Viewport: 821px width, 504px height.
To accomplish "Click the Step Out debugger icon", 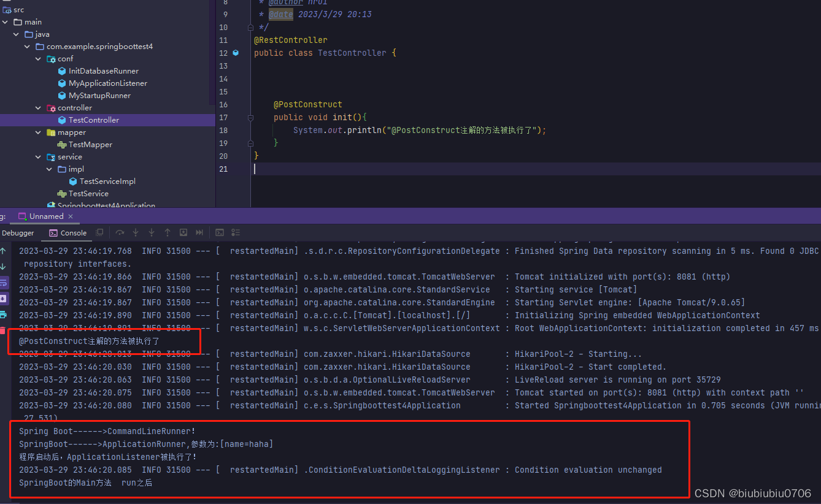I will pos(167,232).
